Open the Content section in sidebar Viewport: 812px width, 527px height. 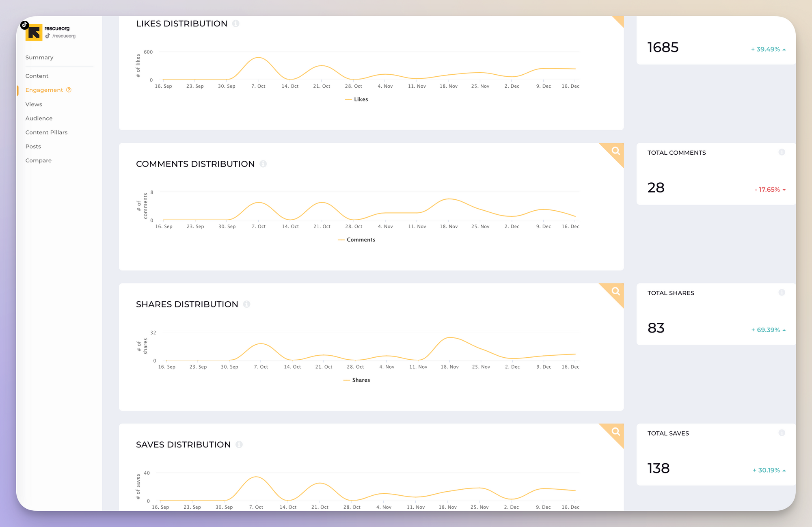pos(37,76)
